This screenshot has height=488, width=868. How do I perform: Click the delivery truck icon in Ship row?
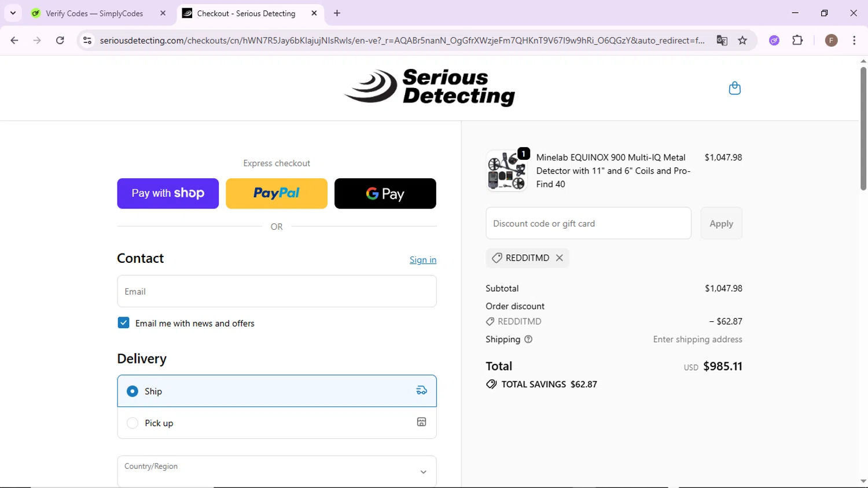click(x=422, y=391)
